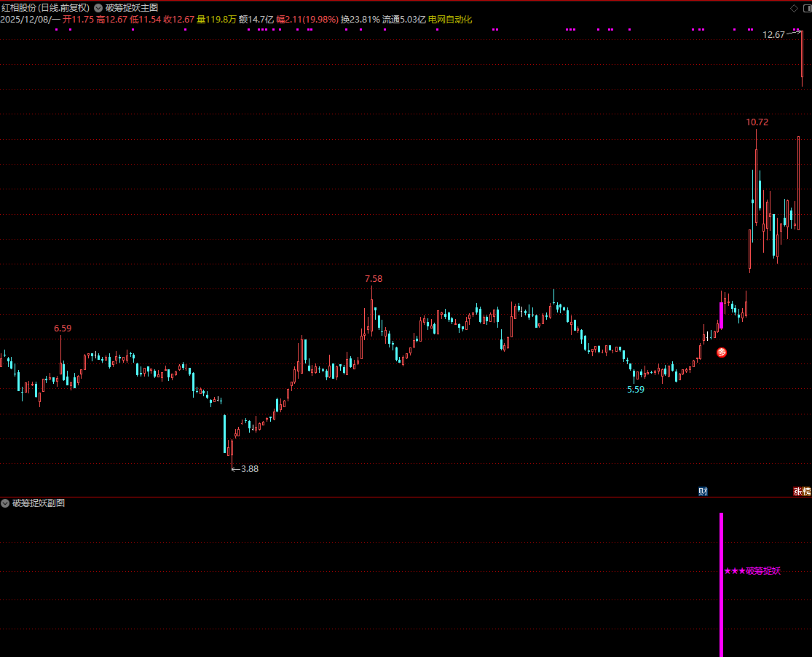Click the magenta signal bar in sub-chart
This screenshot has height=657, width=812.
point(722,583)
